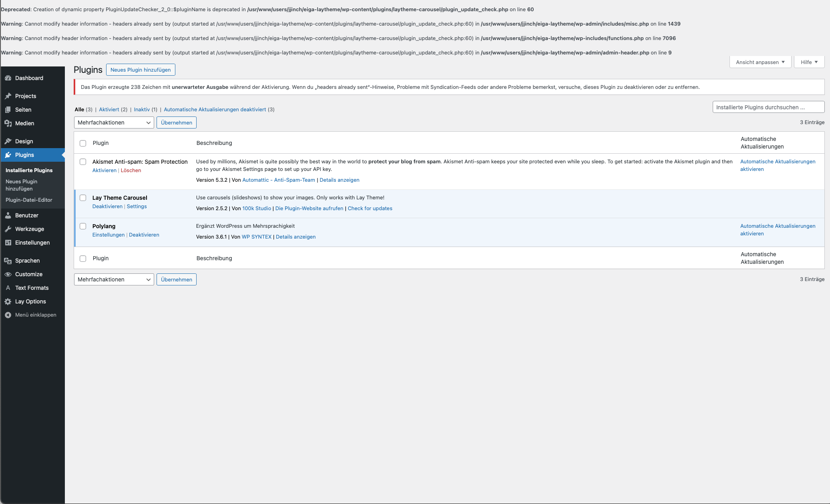Open Plugin-Datei-Editor submenu item
The width and height of the screenshot is (830, 504).
[x=29, y=200]
